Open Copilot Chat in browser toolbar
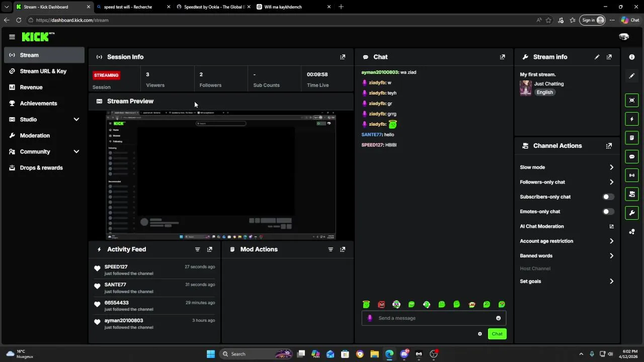Image resolution: width=644 pixels, height=362 pixels. pos(630,20)
